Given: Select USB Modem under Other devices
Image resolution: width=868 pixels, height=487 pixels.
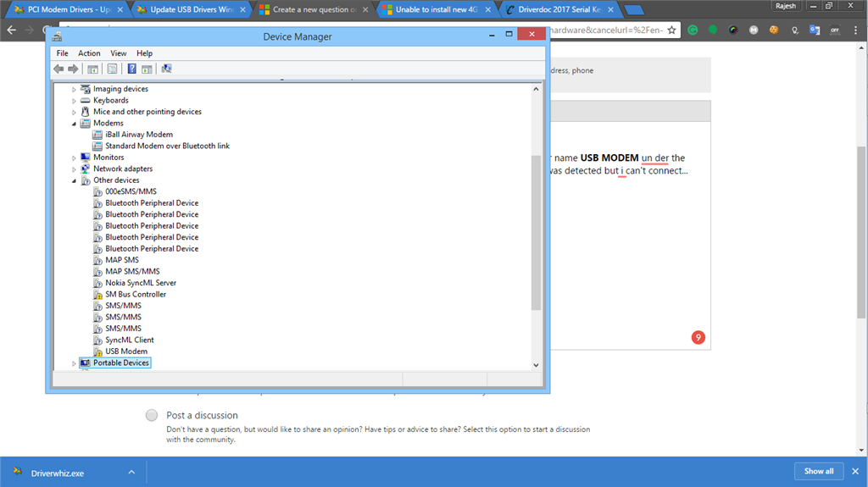Looking at the screenshot, I should tap(126, 351).
